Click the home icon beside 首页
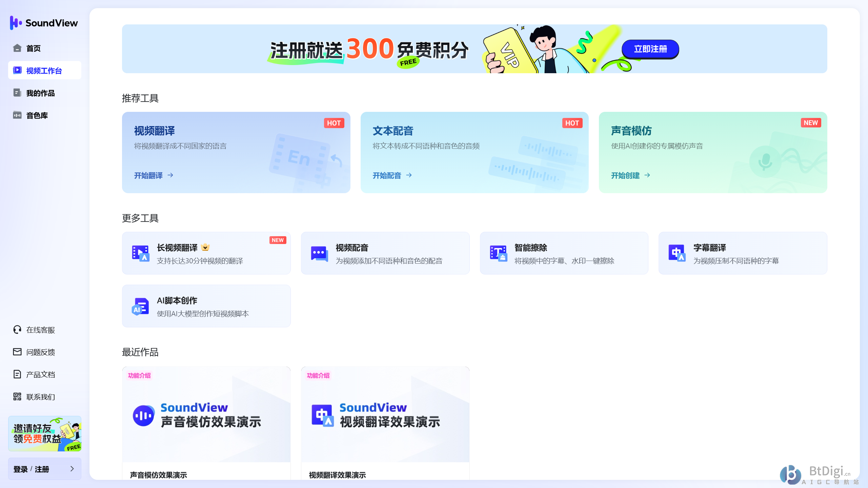 click(x=17, y=48)
